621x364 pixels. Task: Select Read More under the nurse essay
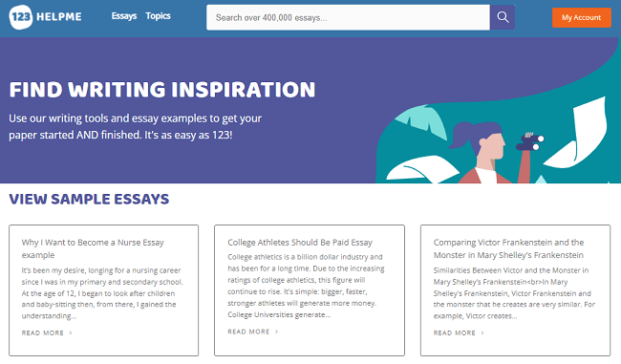click(43, 333)
